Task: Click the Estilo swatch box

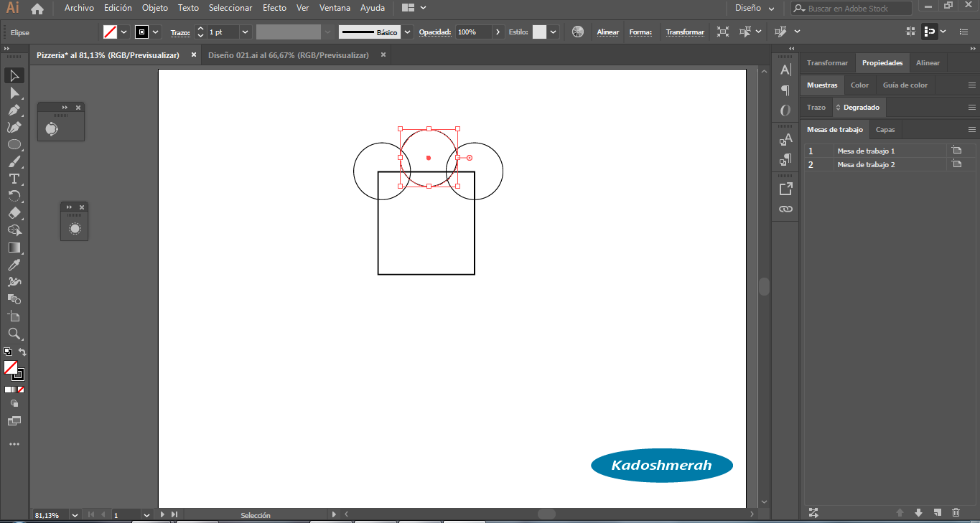Action: coord(539,32)
